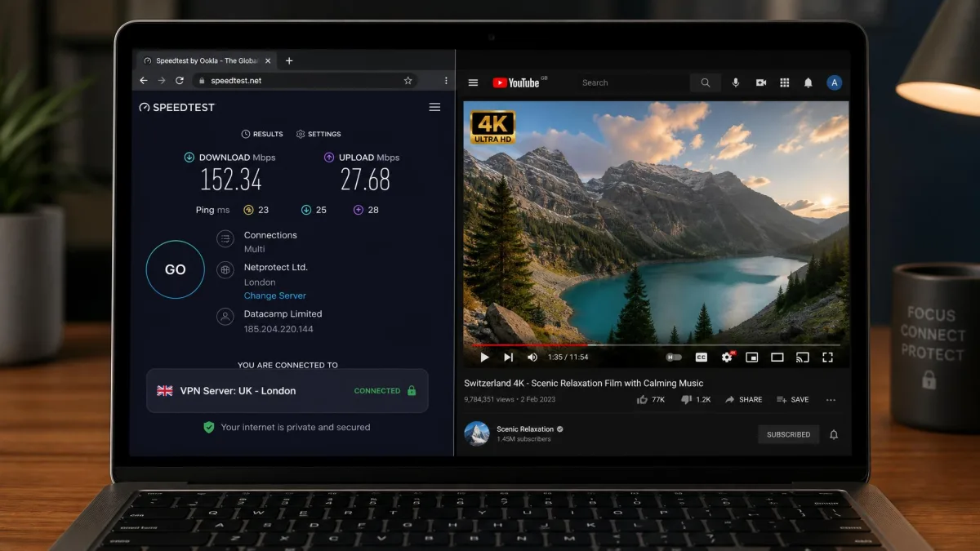Open the YouTube guide hamburger menu

point(473,82)
